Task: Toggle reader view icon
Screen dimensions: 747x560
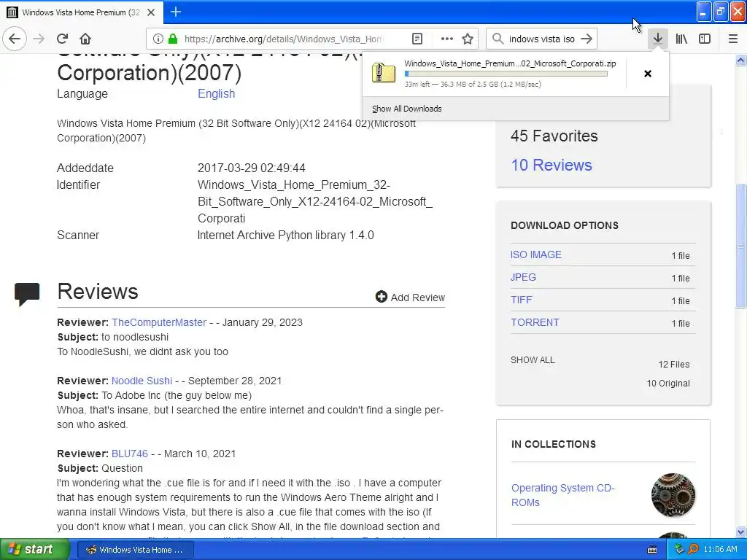Action: click(x=417, y=39)
